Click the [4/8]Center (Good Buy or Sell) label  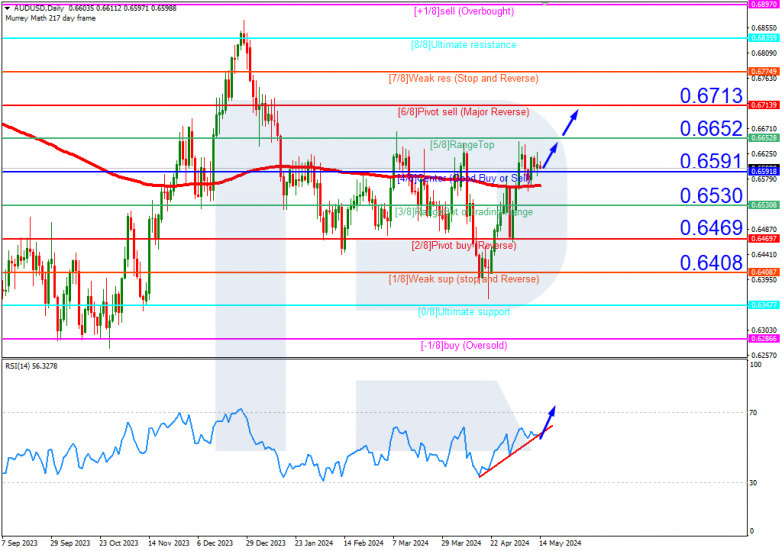pyautogui.click(x=464, y=178)
